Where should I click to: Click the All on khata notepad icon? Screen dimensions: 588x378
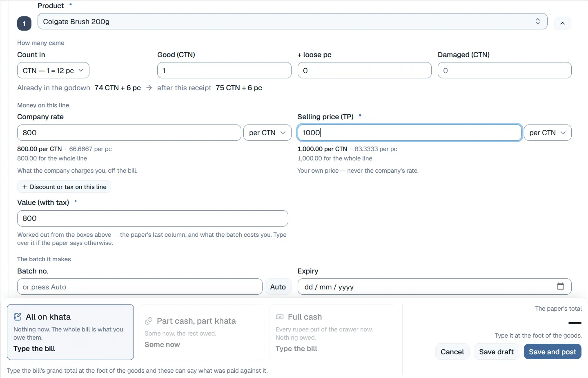click(18, 317)
